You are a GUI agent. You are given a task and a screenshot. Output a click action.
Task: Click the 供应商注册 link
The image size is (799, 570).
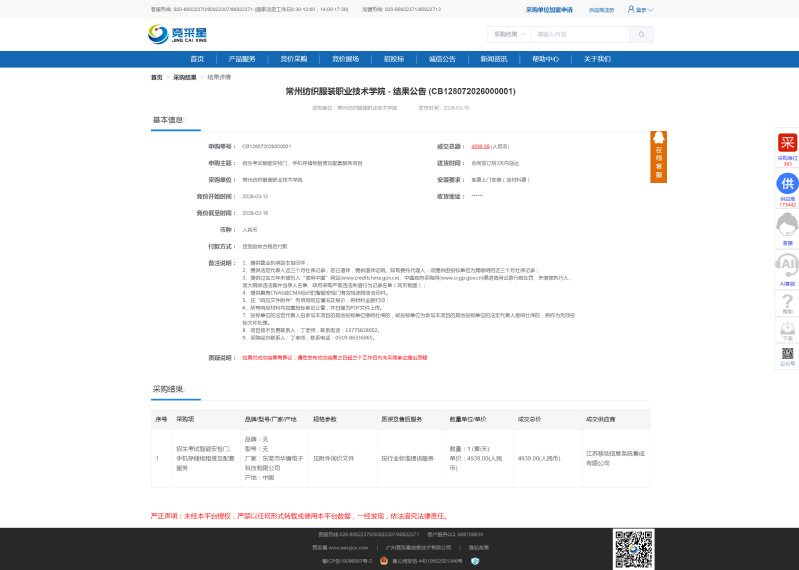point(602,9)
